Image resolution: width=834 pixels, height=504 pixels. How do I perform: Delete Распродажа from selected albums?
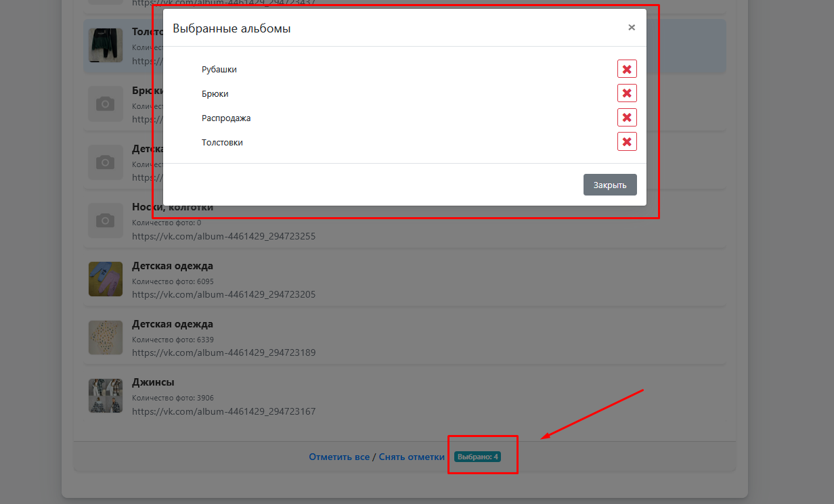627,118
